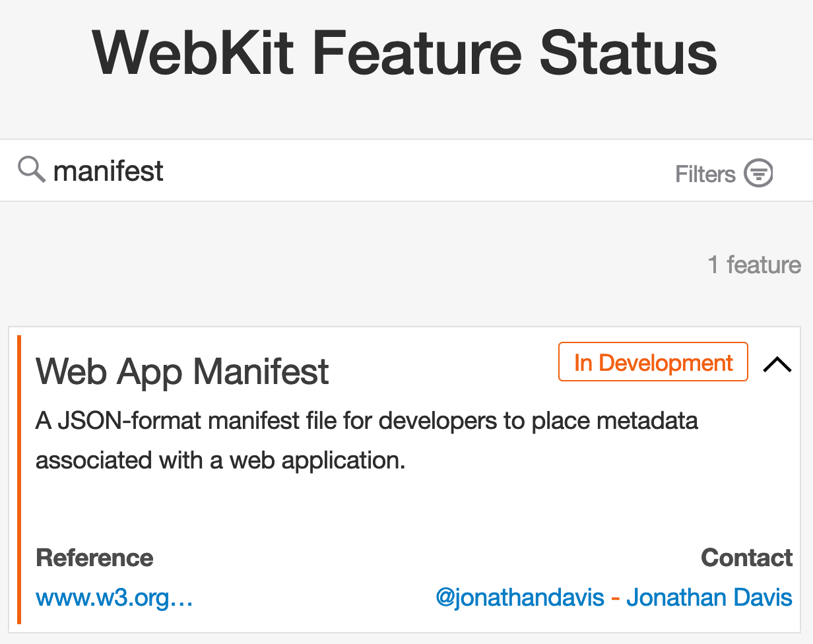Click the "1 feature" result count
This screenshot has height=644, width=813.
[754, 265]
